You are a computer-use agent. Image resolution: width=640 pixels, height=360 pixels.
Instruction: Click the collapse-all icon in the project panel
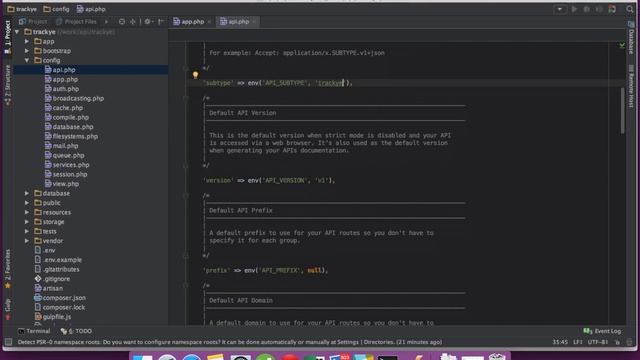(x=133, y=22)
